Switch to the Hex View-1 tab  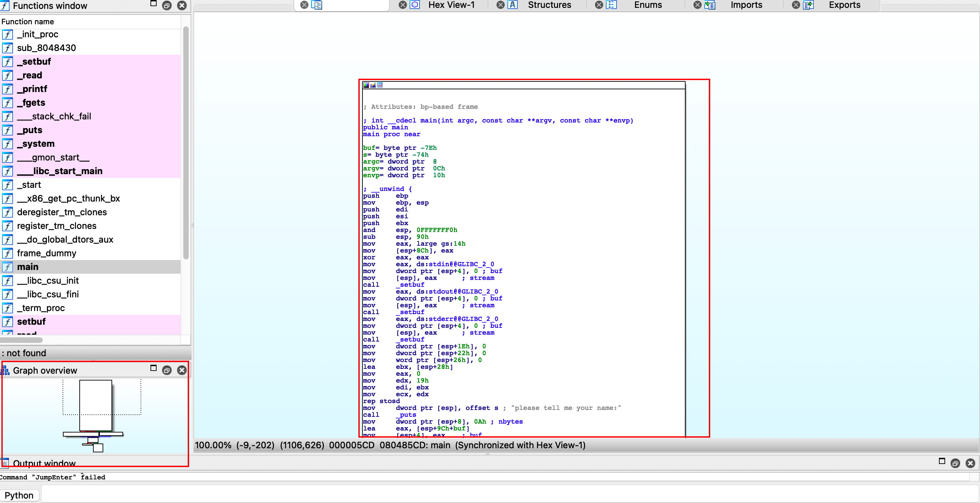point(451,5)
